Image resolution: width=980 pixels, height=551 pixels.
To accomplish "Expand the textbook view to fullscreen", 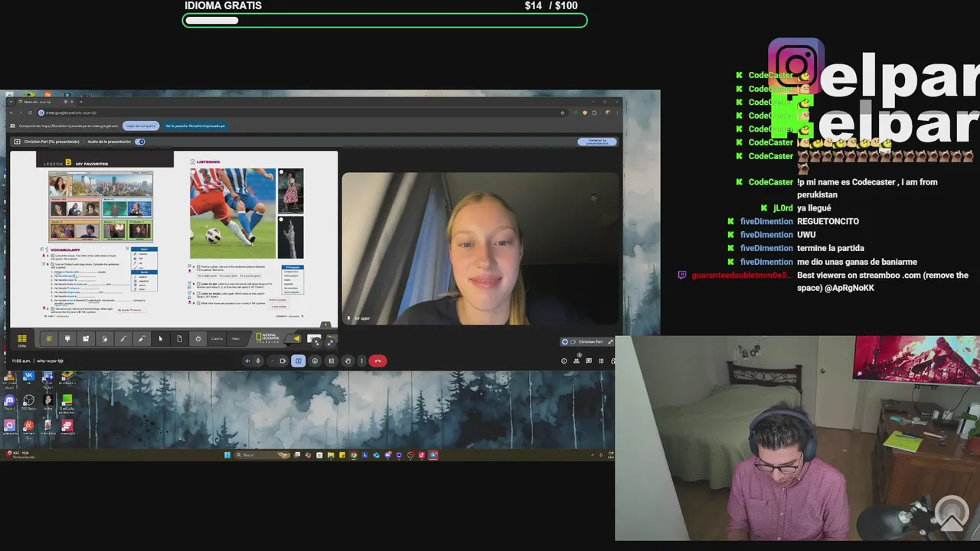I will [331, 342].
